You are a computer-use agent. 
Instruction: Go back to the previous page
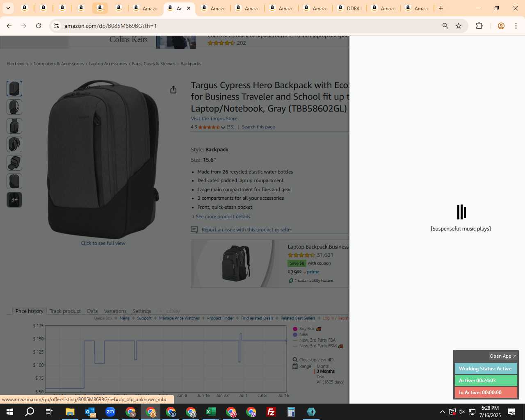click(x=9, y=26)
